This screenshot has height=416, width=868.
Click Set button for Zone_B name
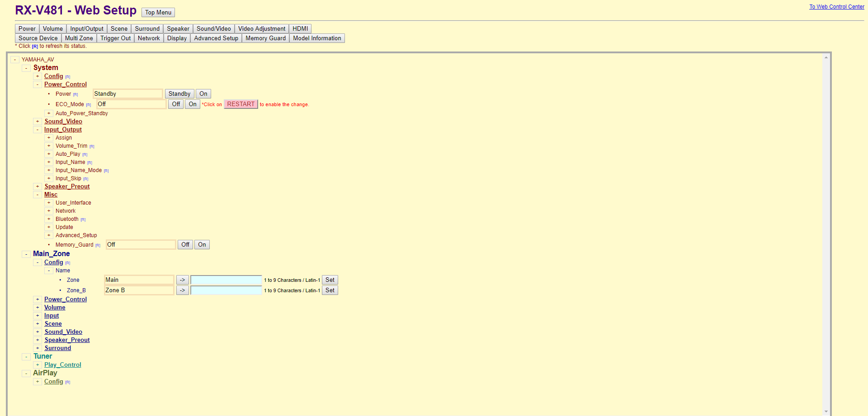point(330,290)
